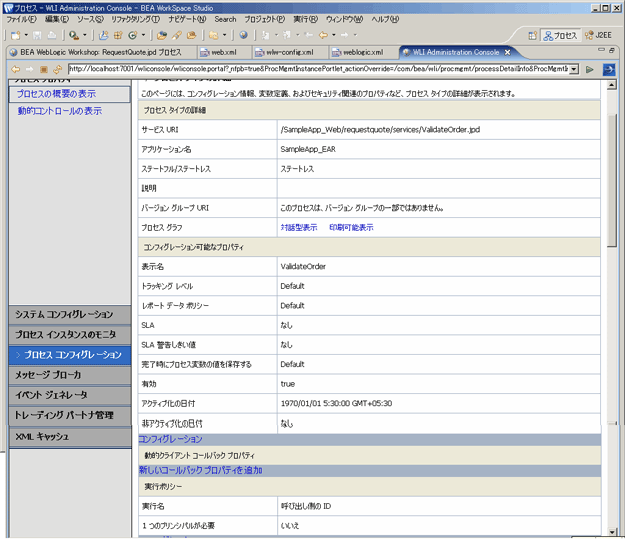Open the 対話型表示 process graph link
Screen dimensions: 625x550
(x=299, y=228)
